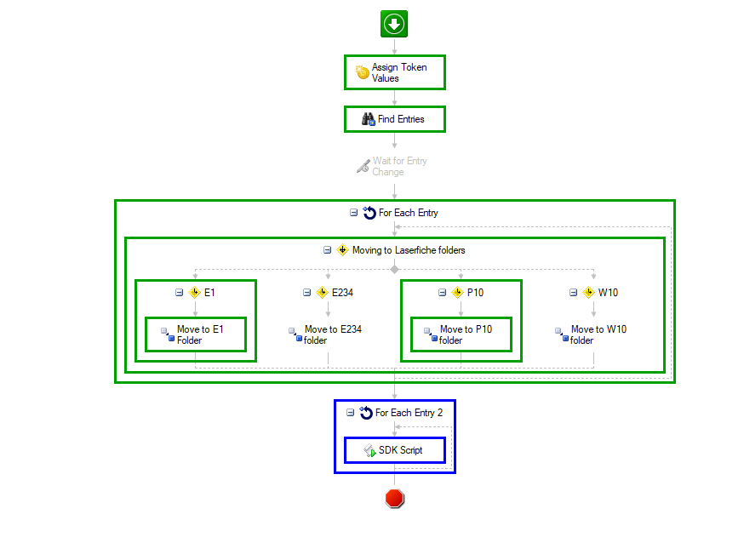This screenshot has height=560, width=744.
Task: Click the SDK Script activity icon
Action: [x=369, y=450]
